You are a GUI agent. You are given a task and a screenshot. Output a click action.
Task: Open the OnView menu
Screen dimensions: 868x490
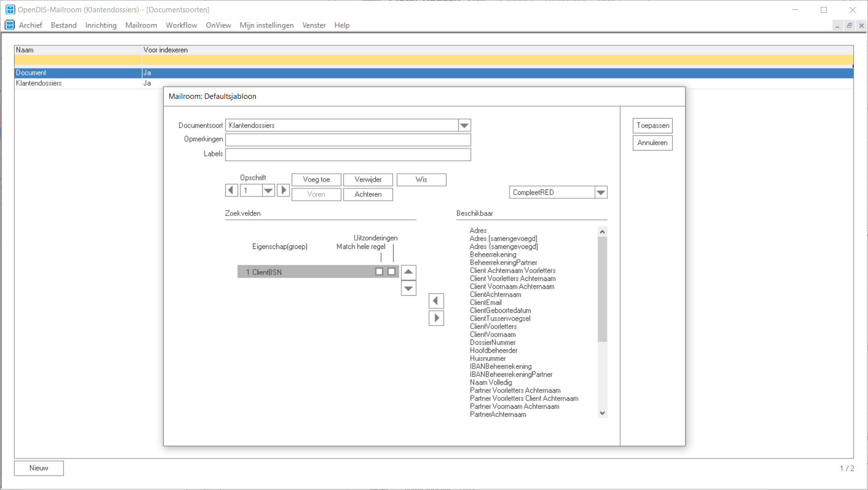click(x=218, y=25)
